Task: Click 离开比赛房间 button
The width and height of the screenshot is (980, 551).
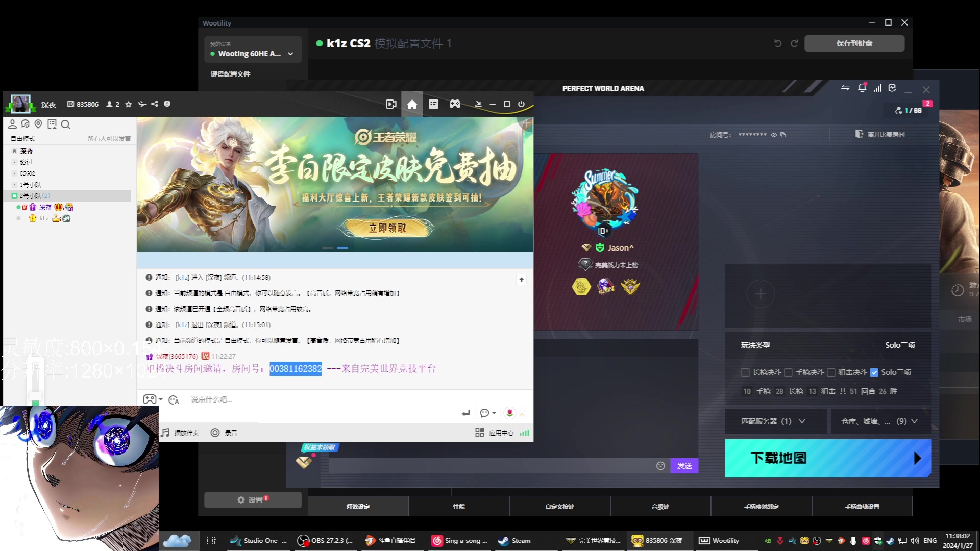Action: click(880, 134)
